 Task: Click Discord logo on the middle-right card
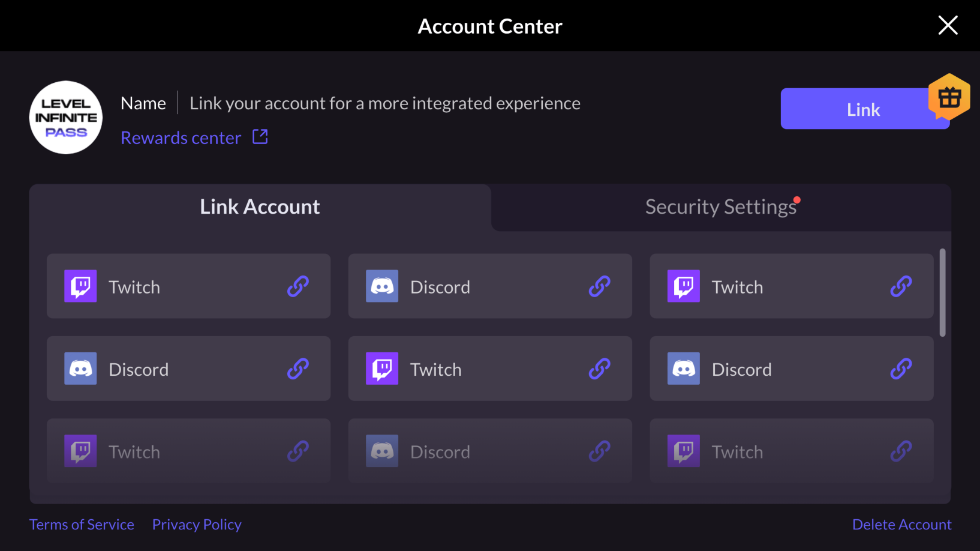(x=684, y=368)
